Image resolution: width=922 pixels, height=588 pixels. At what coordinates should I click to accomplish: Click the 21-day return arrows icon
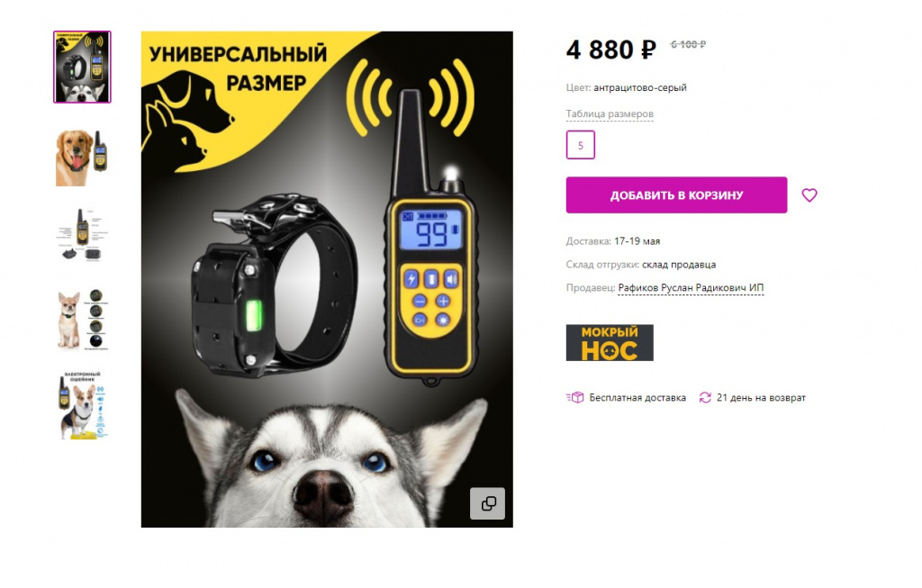[x=704, y=397]
